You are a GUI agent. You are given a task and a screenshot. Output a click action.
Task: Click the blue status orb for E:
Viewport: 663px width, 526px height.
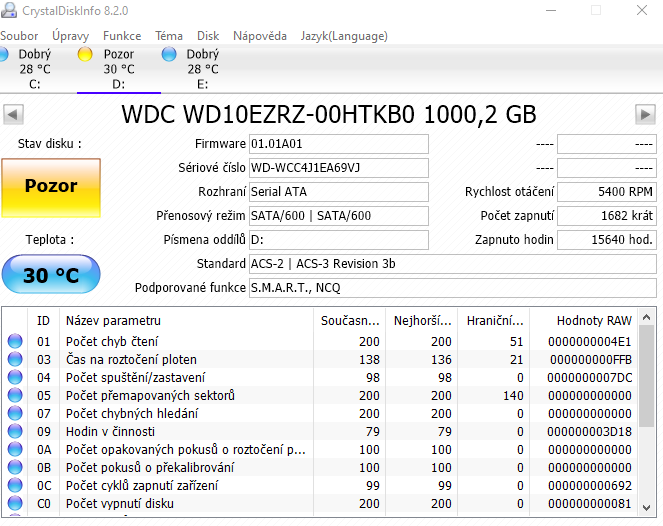click(169, 54)
